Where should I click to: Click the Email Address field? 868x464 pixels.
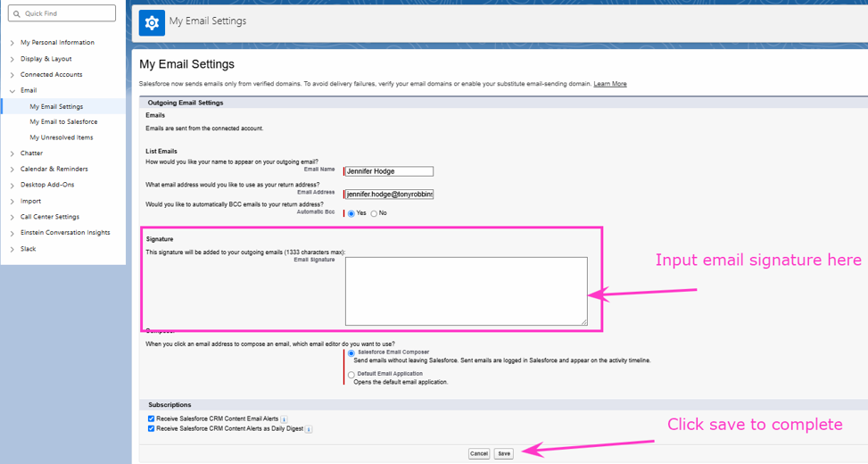click(389, 195)
